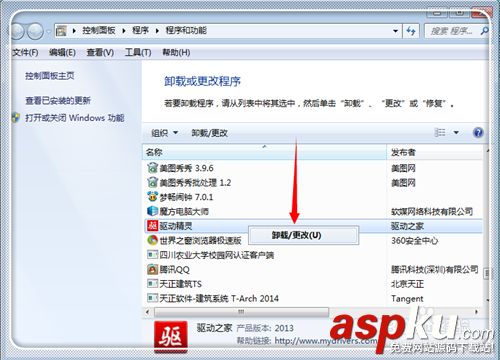This screenshot has width=500, height=360.
Task: Open the 编辑(E) menu
Action: point(62,52)
